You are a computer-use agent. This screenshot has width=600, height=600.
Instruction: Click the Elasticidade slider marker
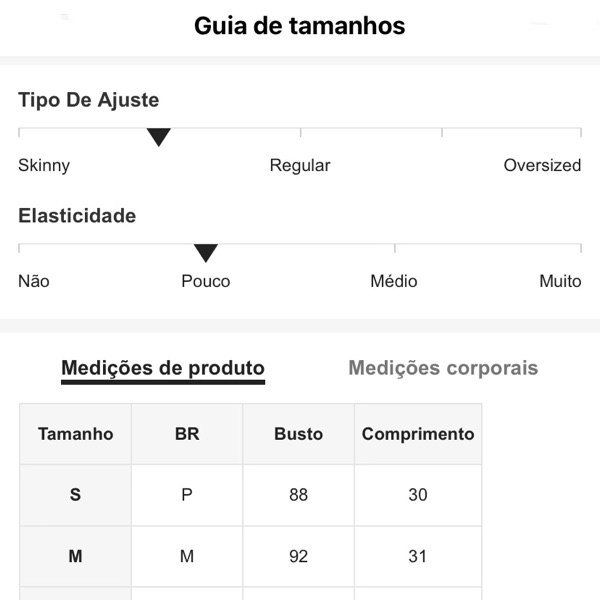tap(206, 253)
